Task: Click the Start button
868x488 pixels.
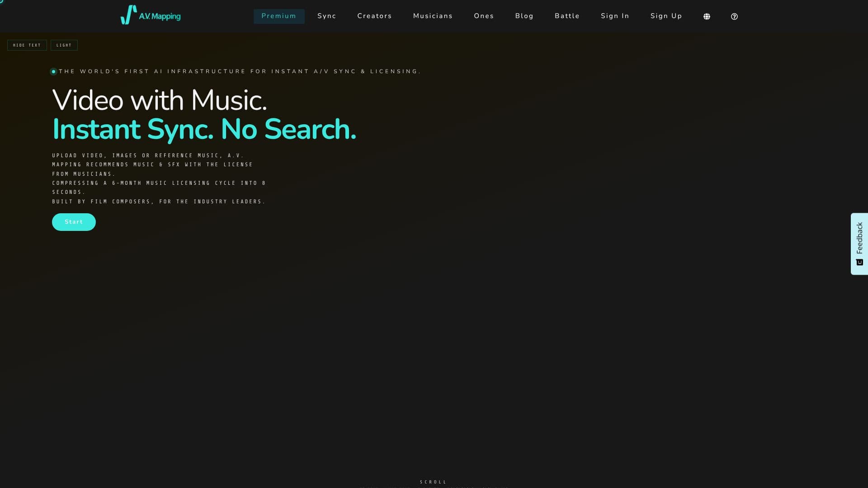Action: 74,222
